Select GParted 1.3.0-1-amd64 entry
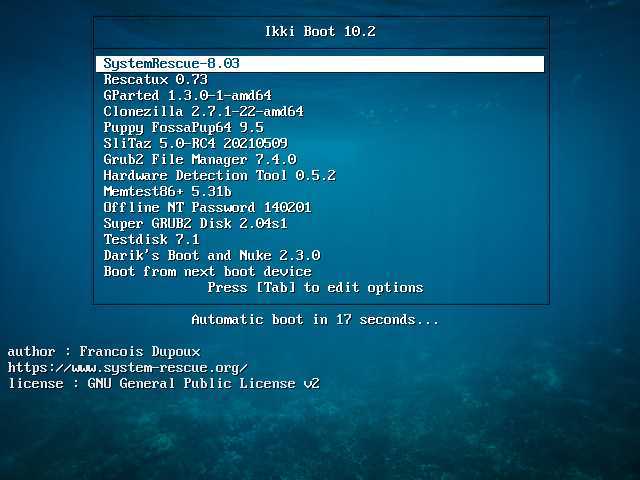 pos(187,96)
